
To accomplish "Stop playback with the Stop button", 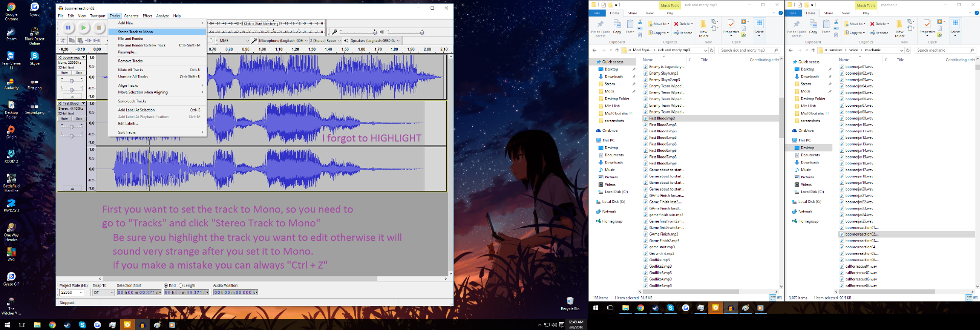I will coord(99,28).
